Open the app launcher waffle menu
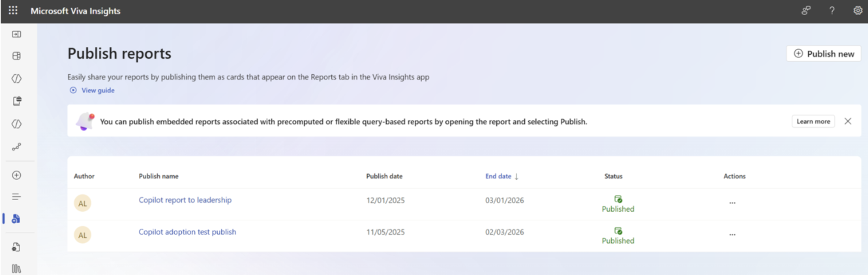The image size is (868, 275). point(13,11)
